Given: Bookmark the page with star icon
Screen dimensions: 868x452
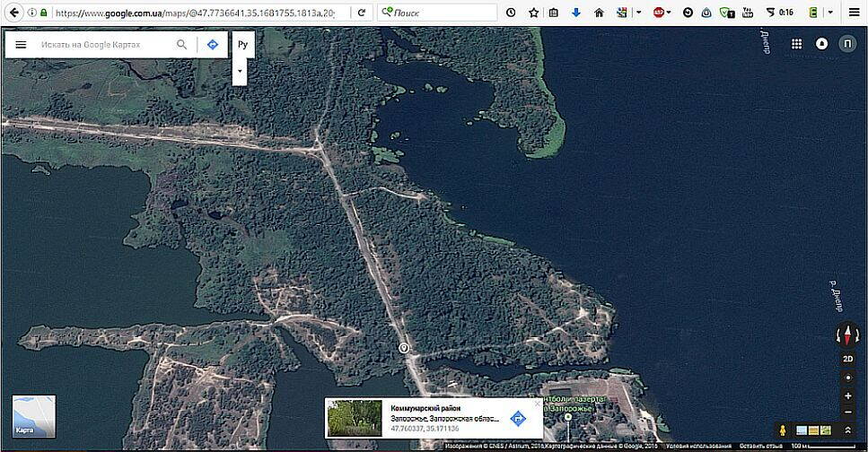Looking at the screenshot, I should click(x=533, y=13).
